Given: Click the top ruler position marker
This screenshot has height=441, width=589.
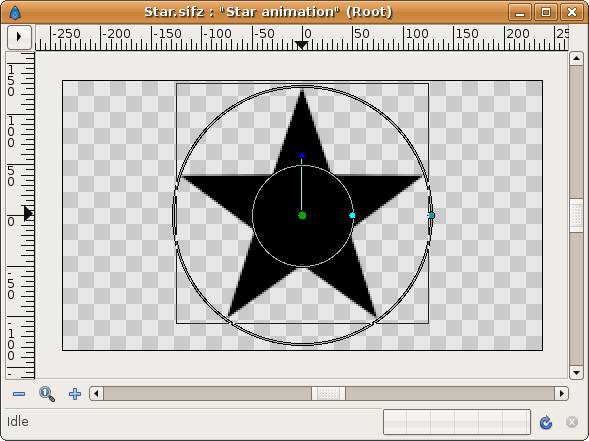Looking at the screenshot, I should [301, 45].
